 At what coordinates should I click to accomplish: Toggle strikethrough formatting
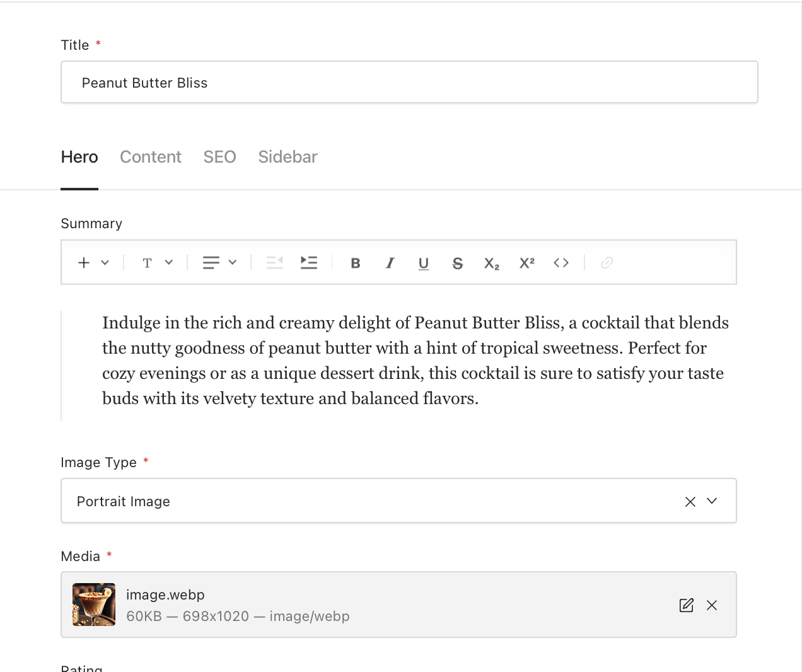click(x=458, y=263)
